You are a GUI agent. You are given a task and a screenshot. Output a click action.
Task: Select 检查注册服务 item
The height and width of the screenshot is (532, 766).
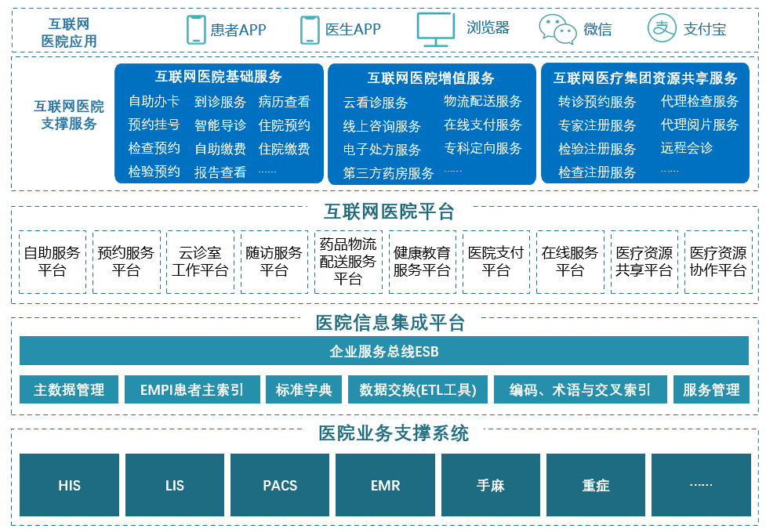(x=597, y=172)
